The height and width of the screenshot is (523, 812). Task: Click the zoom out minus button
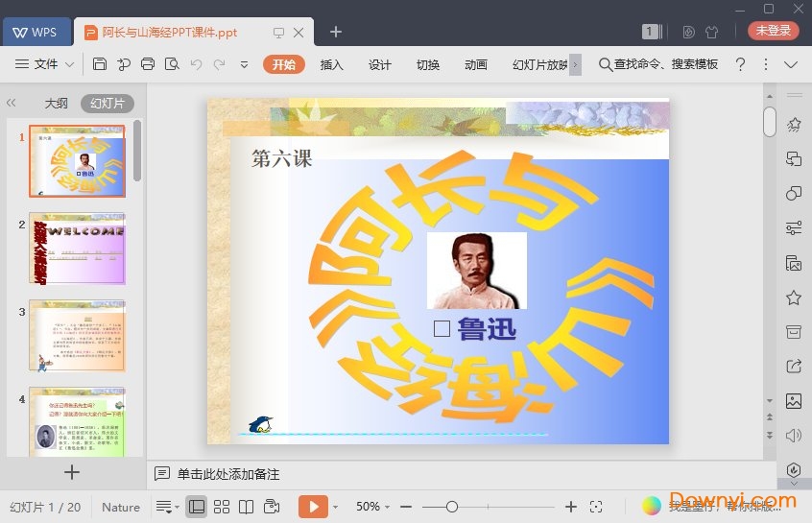[406, 507]
